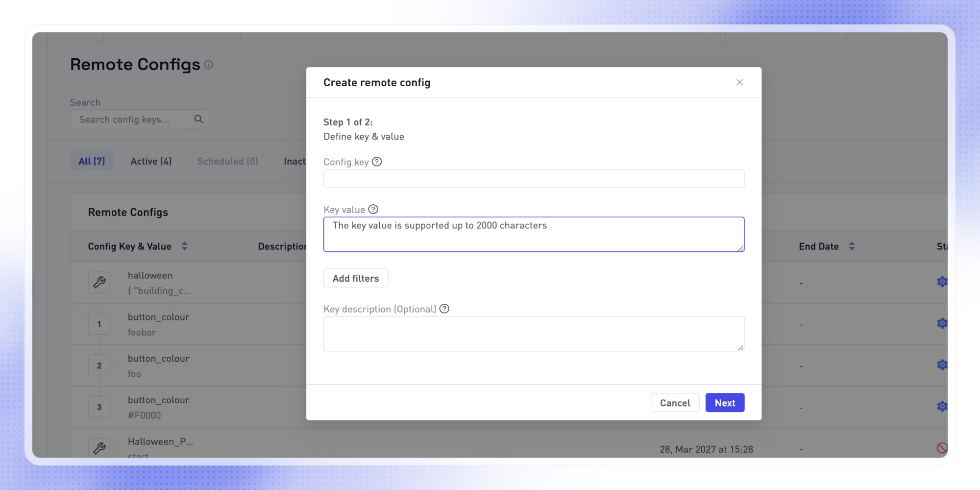The image size is (980, 490).
Task: Click the search magnifier icon
Action: pyautogui.click(x=198, y=119)
